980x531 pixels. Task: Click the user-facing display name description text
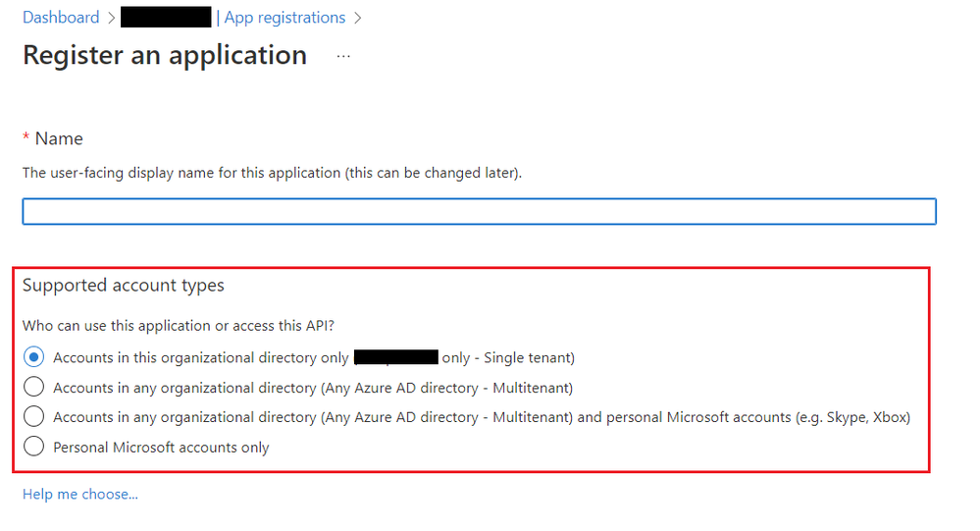tap(272, 173)
